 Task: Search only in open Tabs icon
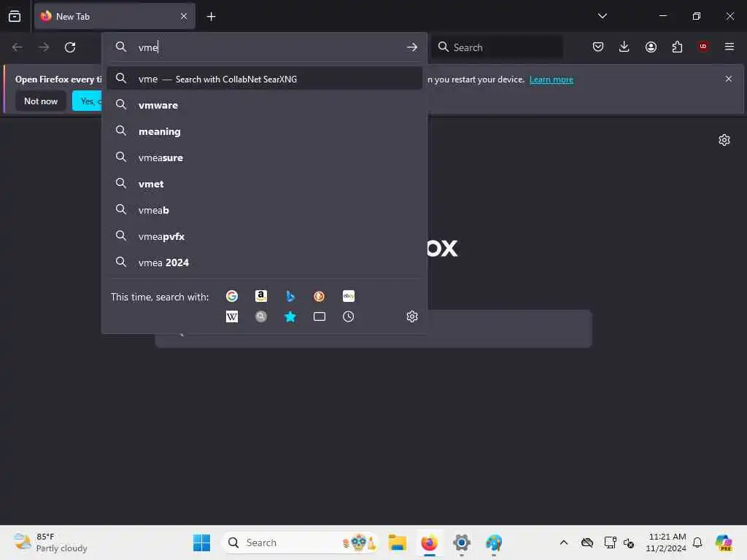(320, 316)
